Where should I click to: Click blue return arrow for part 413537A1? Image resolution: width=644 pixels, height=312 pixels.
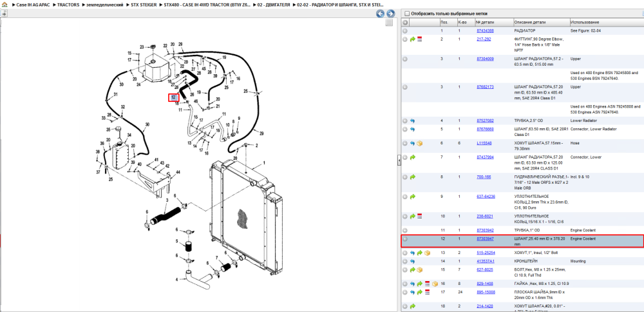point(413,262)
